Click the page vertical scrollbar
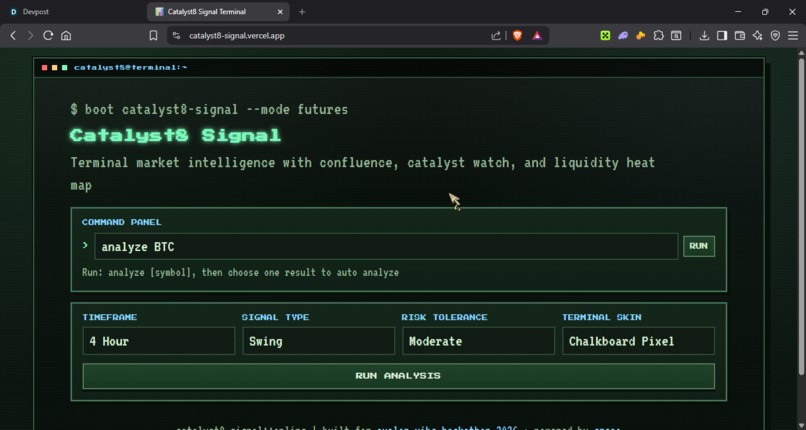Viewport: 806px width, 430px height. (x=801, y=216)
